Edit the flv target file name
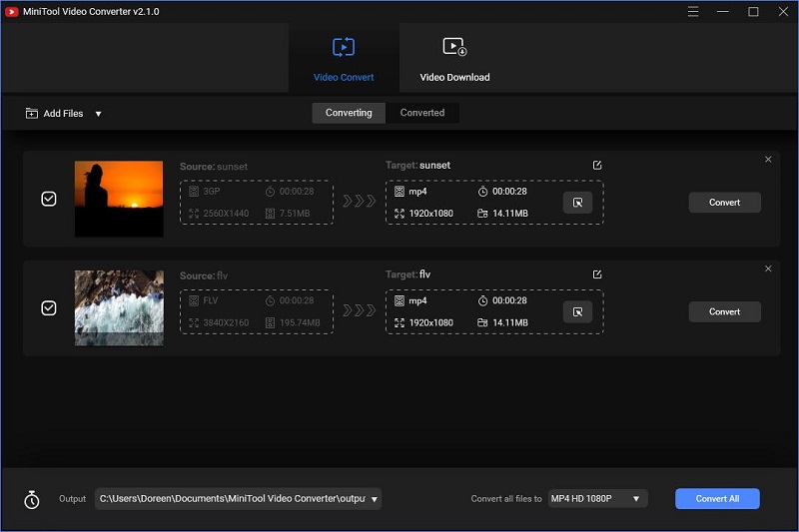The width and height of the screenshot is (799, 532). click(597, 274)
